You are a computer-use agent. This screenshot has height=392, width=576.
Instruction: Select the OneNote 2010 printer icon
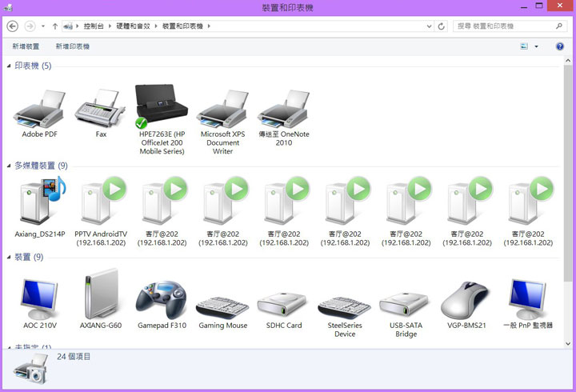pos(283,110)
